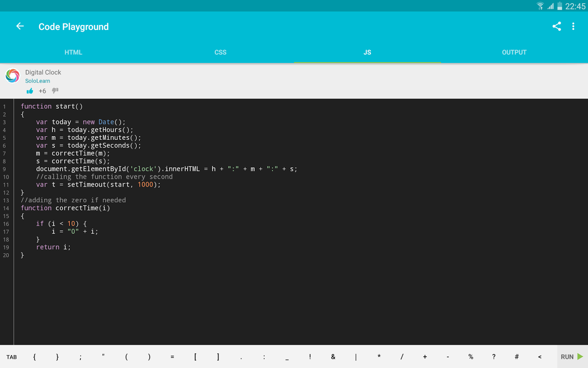This screenshot has width=588, height=368.
Task: Click the 'today.getMinutes()' code line
Action: tap(89, 138)
